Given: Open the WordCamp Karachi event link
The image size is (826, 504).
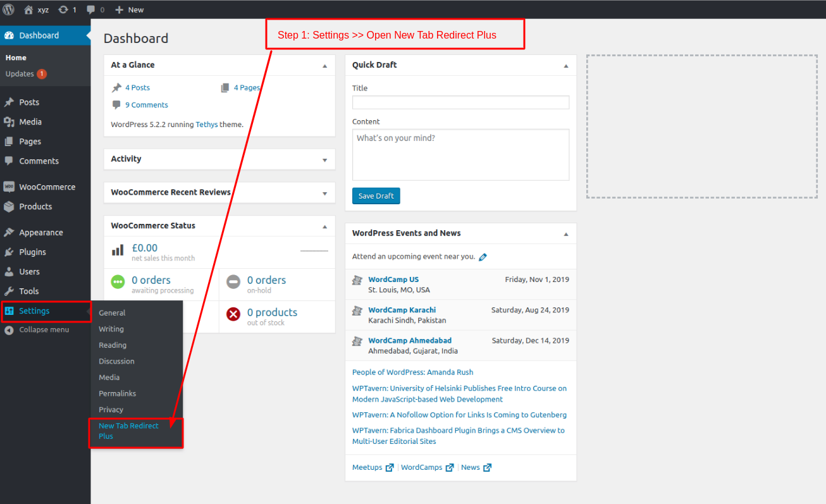Looking at the screenshot, I should tap(402, 310).
